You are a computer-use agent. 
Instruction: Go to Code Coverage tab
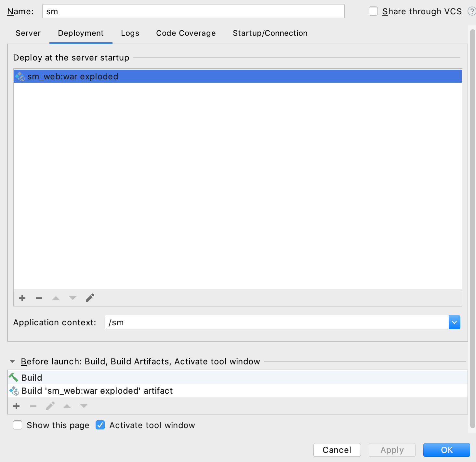[x=186, y=33]
